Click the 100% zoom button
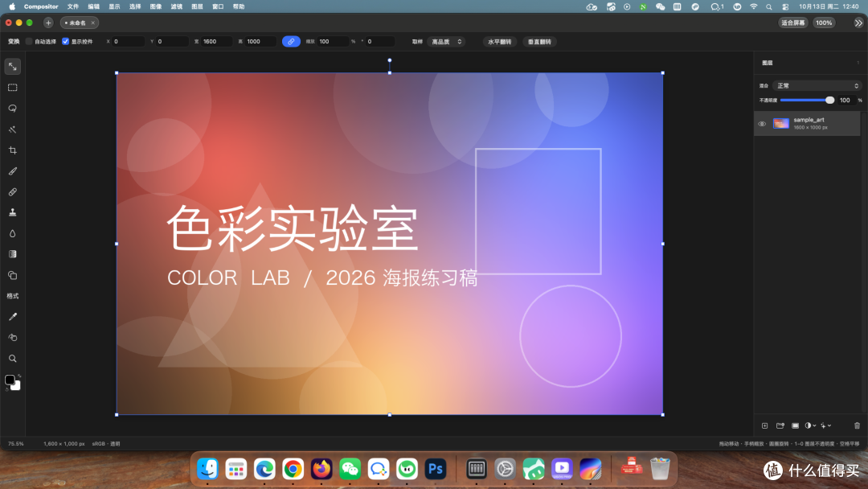Viewport: 868px width, 489px height. pos(824,23)
